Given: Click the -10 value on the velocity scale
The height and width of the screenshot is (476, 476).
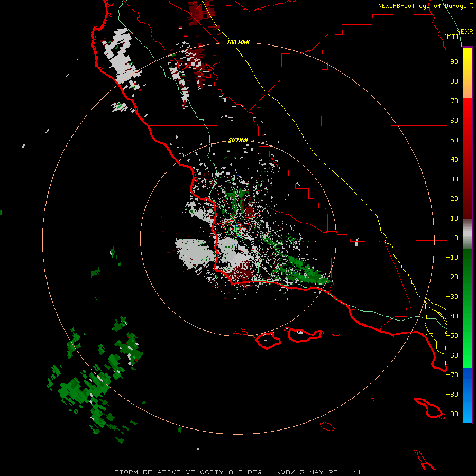Looking at the screenshot, I should [452, 258].
